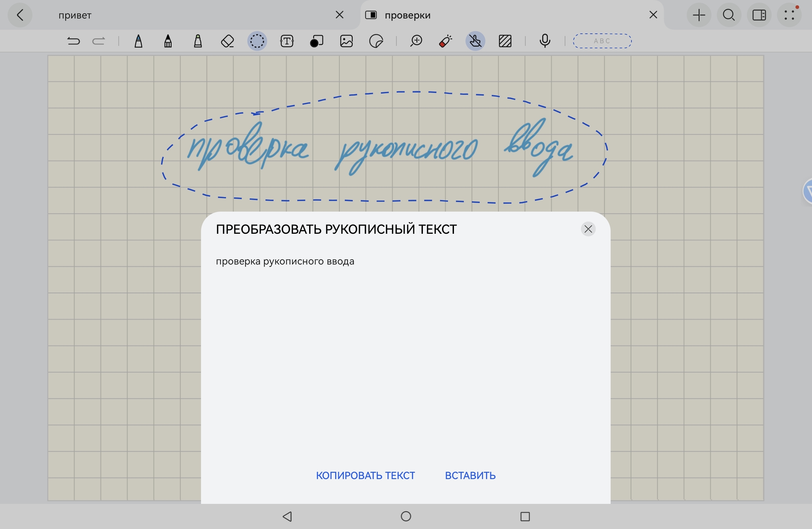Viewport: 812px width, 529px height.
Task: Select the laser pointer tool
Action: click(446, 41)
